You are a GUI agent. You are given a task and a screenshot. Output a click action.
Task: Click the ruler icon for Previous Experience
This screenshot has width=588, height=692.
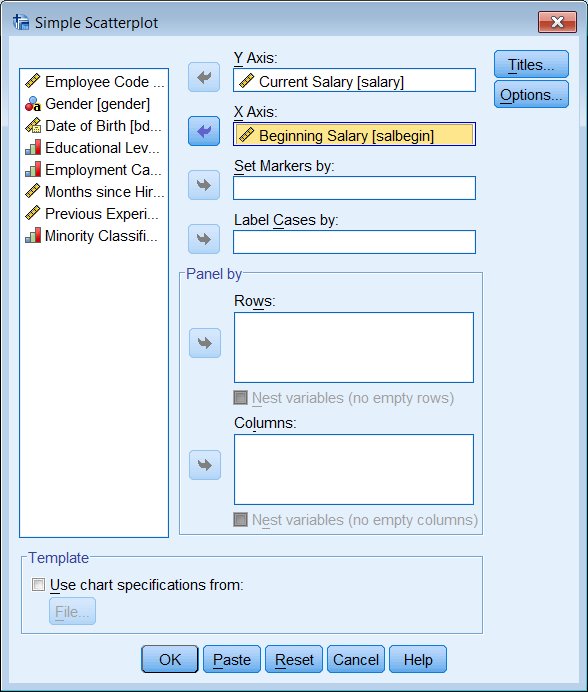coord(33,213)
